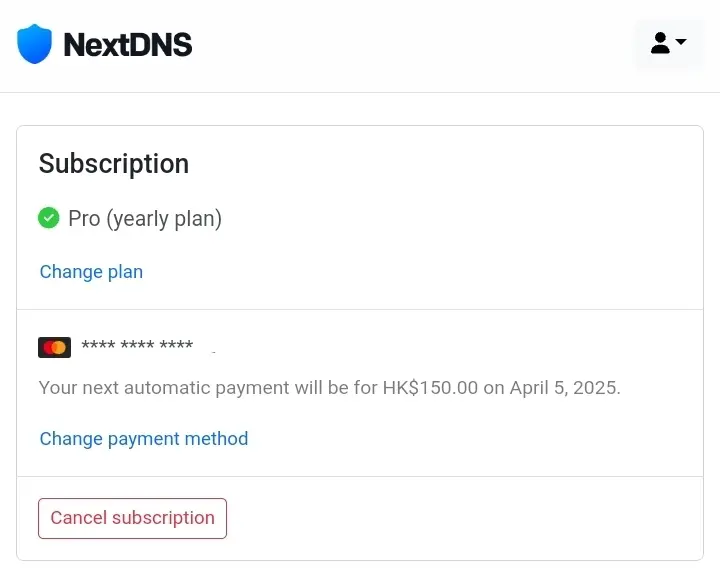This screenshot has height=580, width=720.
Task: Click the word 'Pro' beside the checkmark
Action: coord(84,219)
